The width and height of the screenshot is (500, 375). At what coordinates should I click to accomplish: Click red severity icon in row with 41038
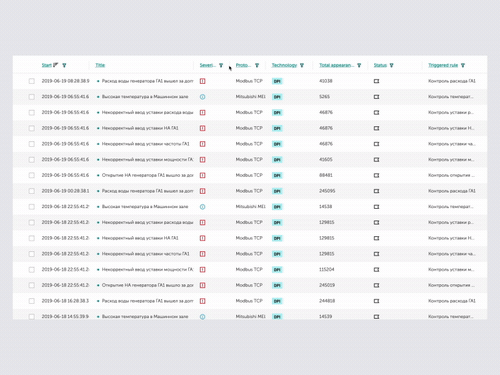pos(202,81)
